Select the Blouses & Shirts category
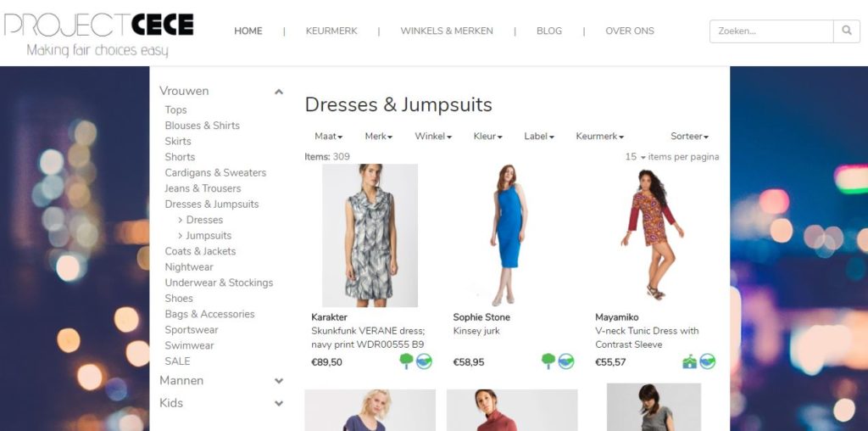The width and height of the screenshot is (868, 431). pyautogui.click(x=202, y=126)
